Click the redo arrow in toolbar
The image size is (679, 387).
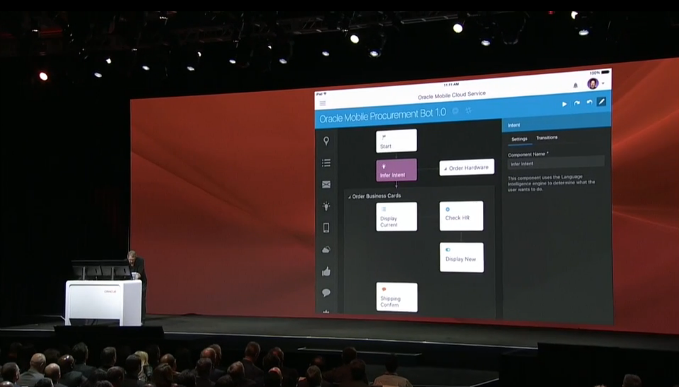pos(577,103)
